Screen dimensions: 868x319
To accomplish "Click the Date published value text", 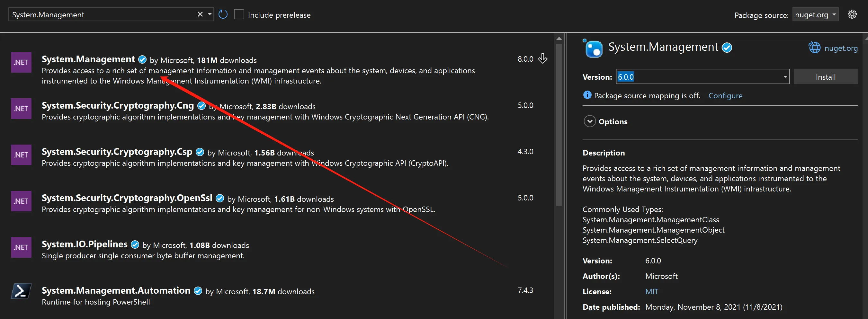I will pyautogui.click(x=714, y=307).
